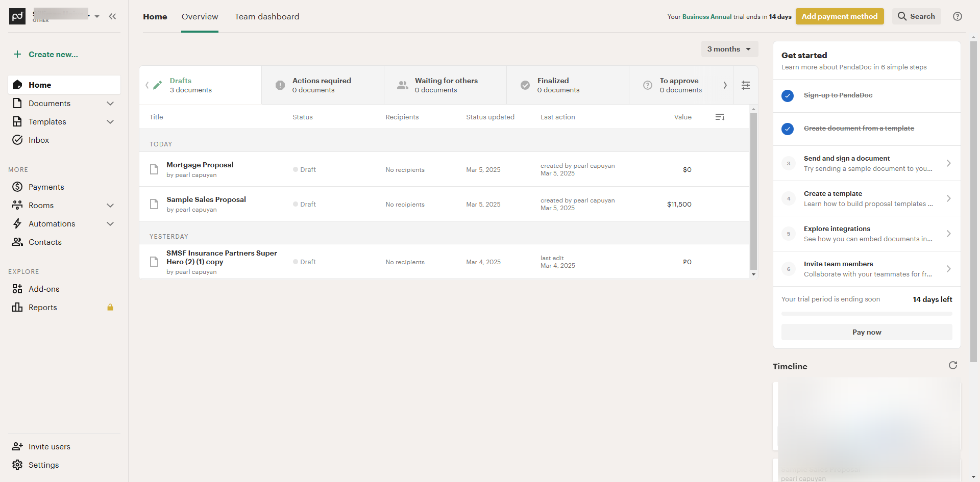This screenshot has height=482, width=980.
Task: Expand the Templates sidebar section
Action: click(110, 122)
